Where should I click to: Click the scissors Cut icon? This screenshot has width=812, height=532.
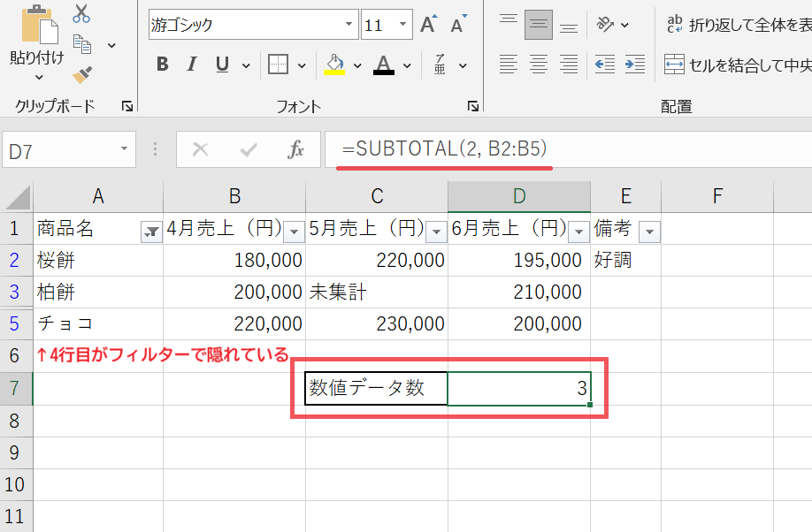82,13
